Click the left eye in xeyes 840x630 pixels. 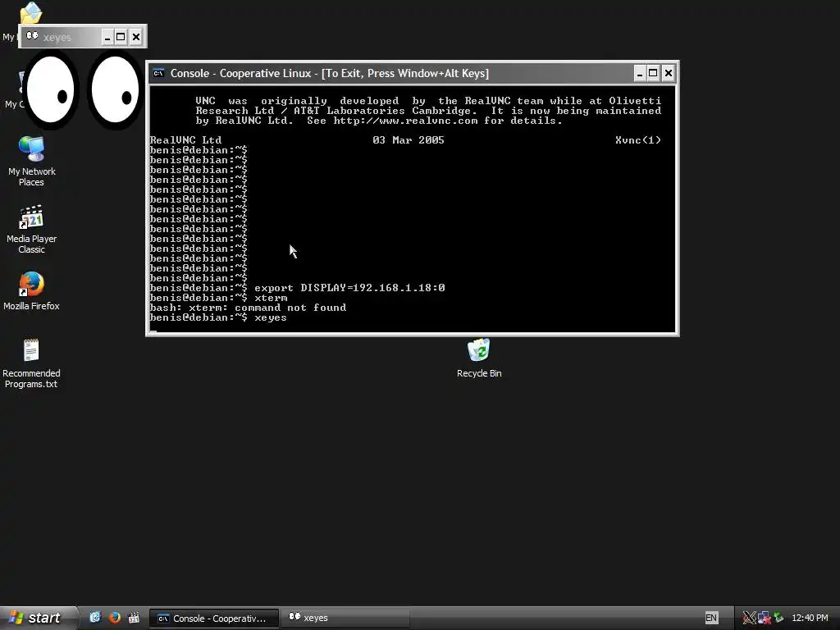pyautogui.click(x=50, y=89)
